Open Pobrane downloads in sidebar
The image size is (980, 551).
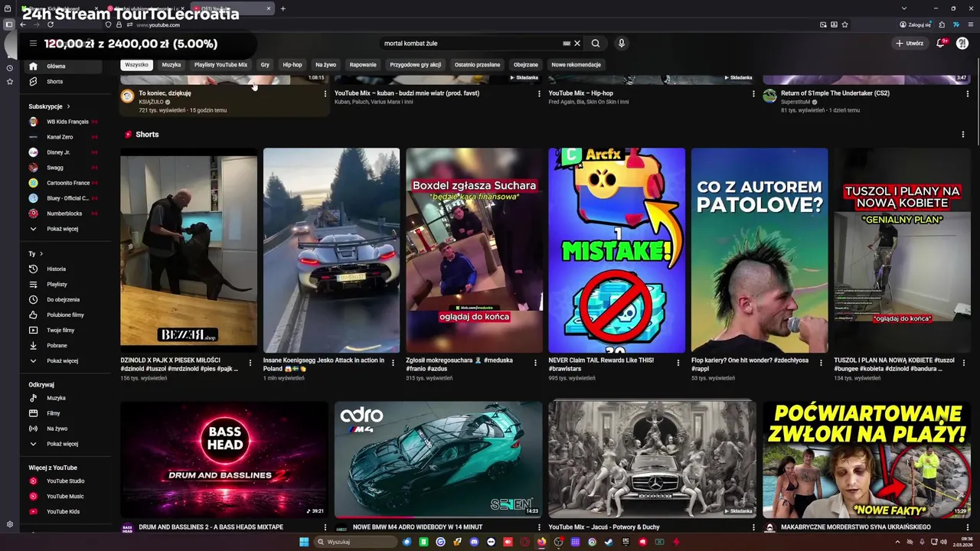pyautogui.click(x=64, y=346)
